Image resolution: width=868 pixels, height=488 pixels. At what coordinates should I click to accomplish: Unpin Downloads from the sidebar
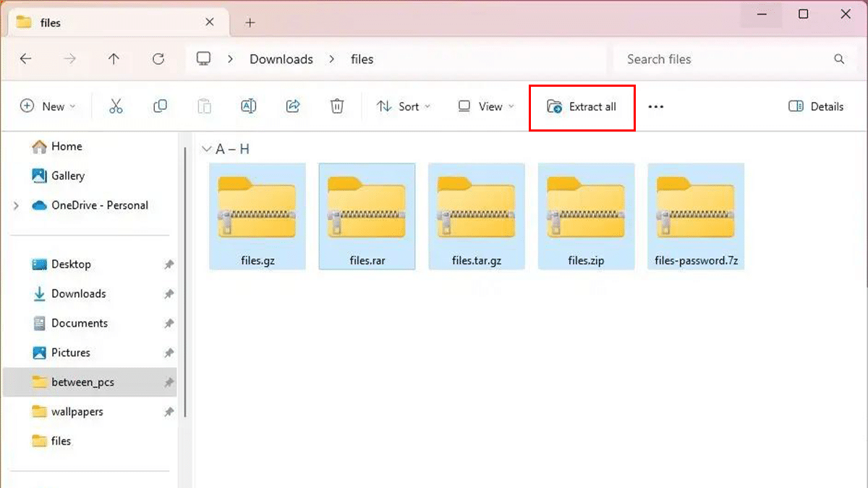click(x=168, y=294)
